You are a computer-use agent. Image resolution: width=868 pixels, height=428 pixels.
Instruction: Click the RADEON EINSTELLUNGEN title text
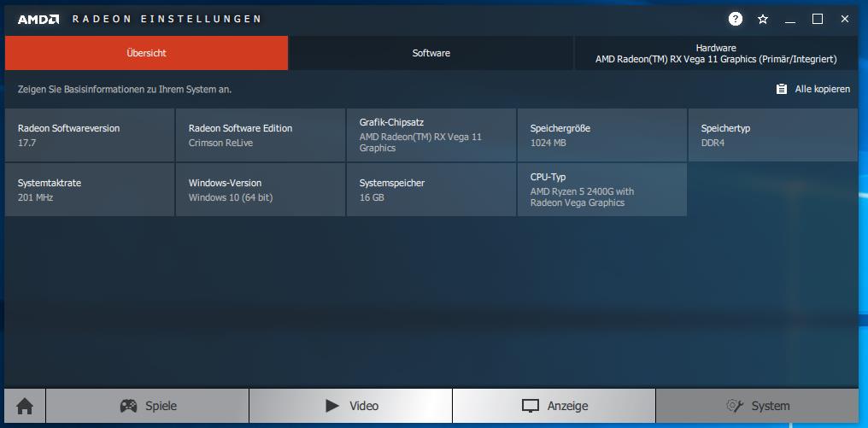pyautogui.click(x=167, y=20)
